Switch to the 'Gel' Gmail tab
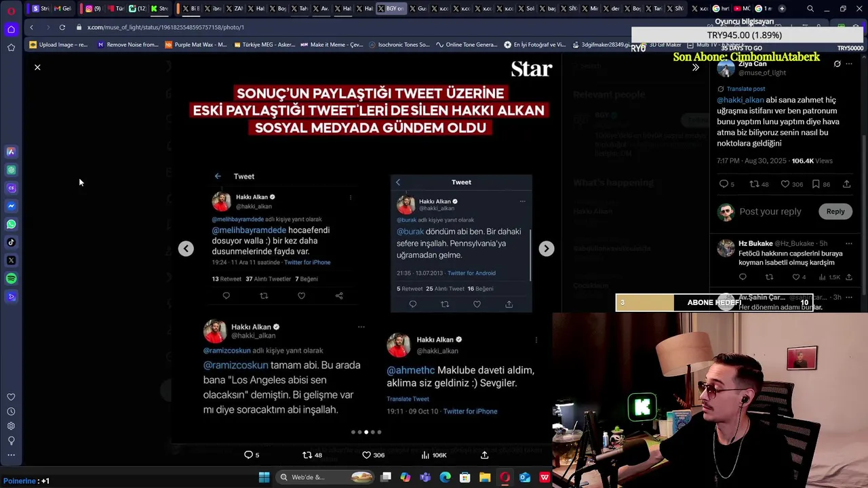 [x=62, y=8]
